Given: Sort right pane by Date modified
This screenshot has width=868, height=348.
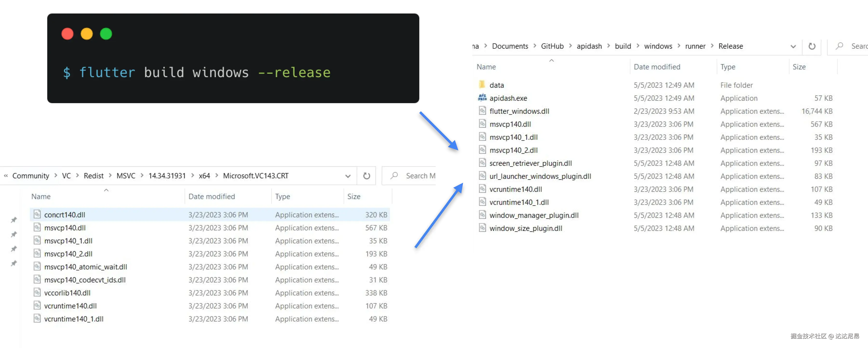Looking at the screenshot, I should [657, 67].
